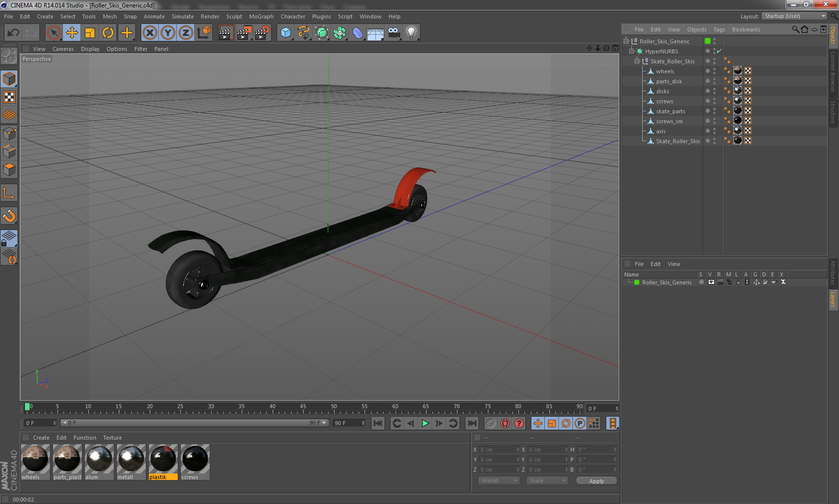
Task: Toggle autokeying button
Action: coord(505,423)
